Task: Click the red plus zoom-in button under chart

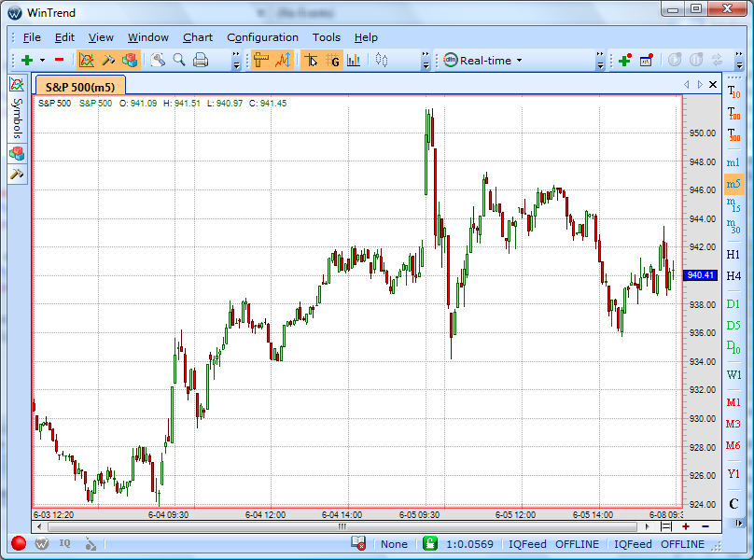Action: tap(686, 526)
